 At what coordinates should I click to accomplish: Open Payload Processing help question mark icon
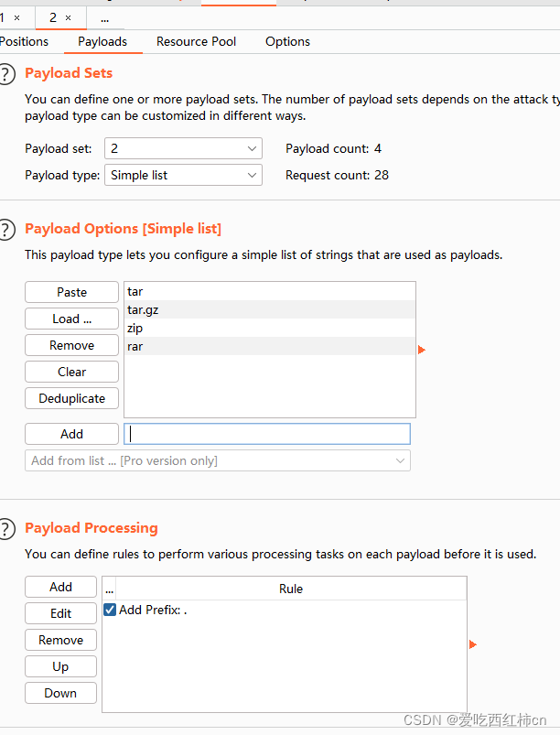6,528
